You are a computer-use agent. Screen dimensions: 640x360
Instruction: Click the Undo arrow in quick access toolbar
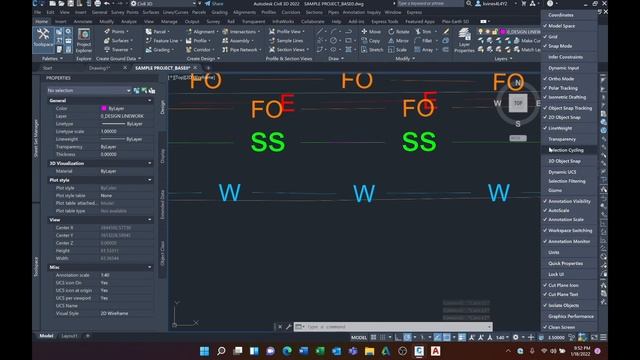pos(107,4)
